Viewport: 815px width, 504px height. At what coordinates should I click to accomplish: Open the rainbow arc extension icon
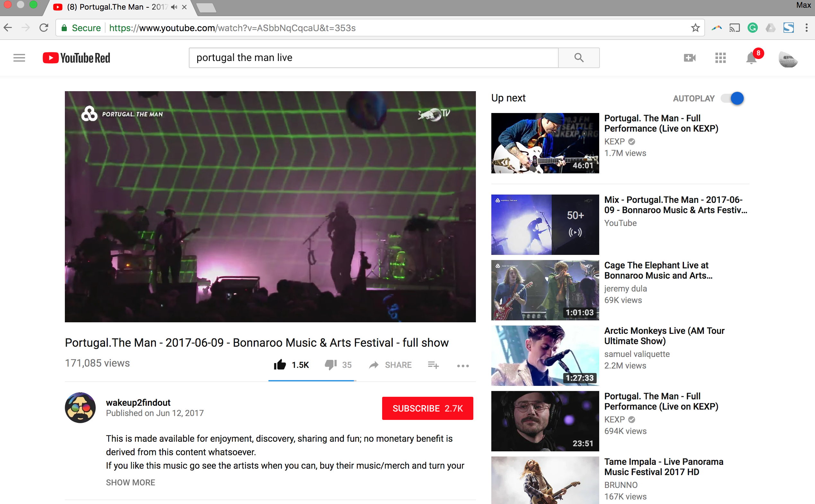pyautogui.click(x=716, y=28)
